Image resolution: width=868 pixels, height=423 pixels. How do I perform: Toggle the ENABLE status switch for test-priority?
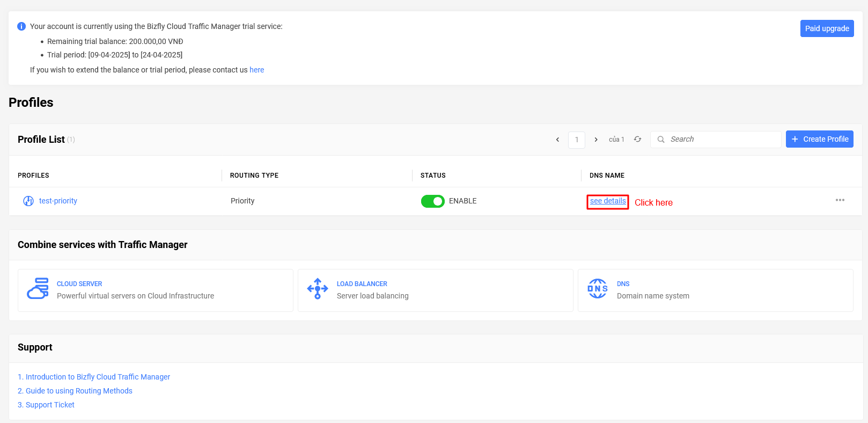[x=433, y=201]
